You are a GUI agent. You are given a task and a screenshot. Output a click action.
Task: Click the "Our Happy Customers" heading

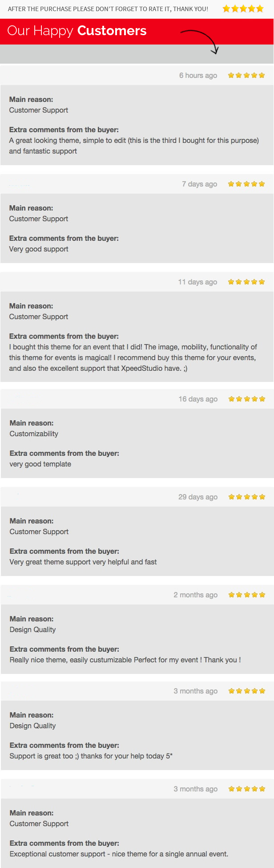pyautogui.click(x=77, y=31)
